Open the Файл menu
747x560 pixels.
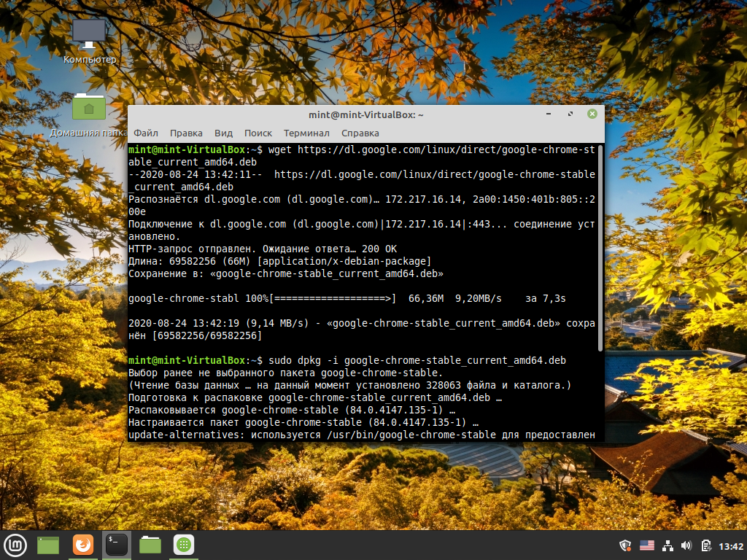click(146, 133)
